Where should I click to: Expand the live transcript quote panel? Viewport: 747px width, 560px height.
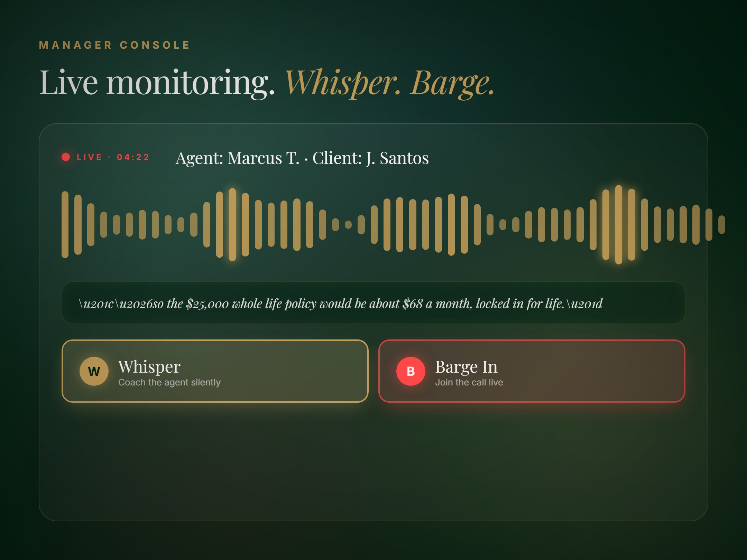pos(373,303)
